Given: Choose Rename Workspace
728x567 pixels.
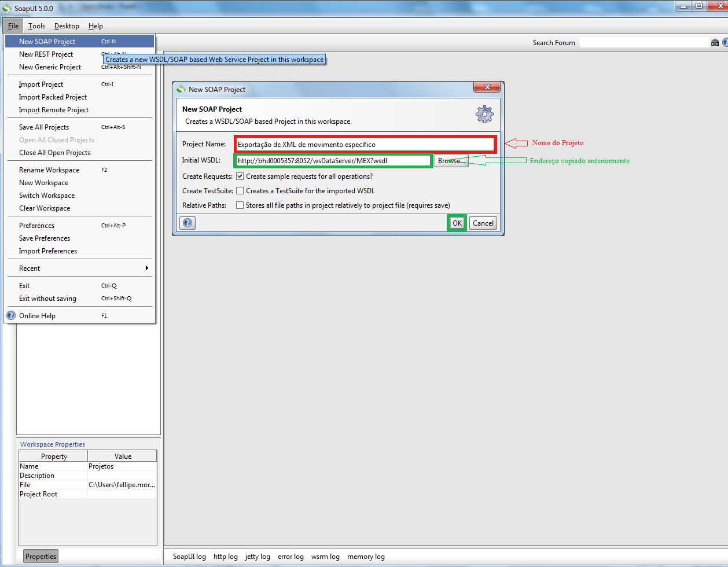Looking at the screenshot, I should pyautogui.click(x=79, y=170).
